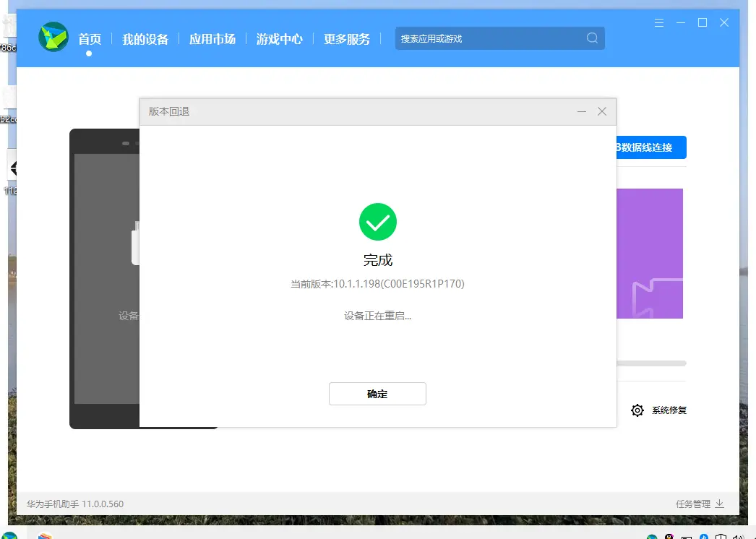Collapse the 版本回退 dialog via minimize dash

point(582,111)
